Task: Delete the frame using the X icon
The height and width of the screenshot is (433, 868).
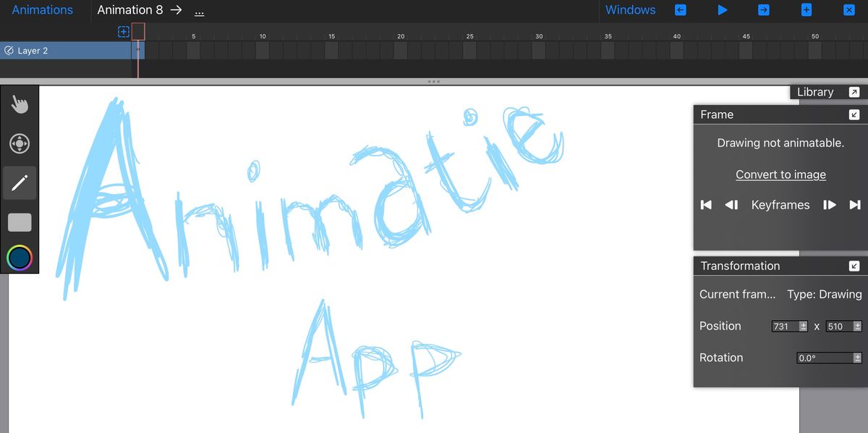Action: coord(848,9)
